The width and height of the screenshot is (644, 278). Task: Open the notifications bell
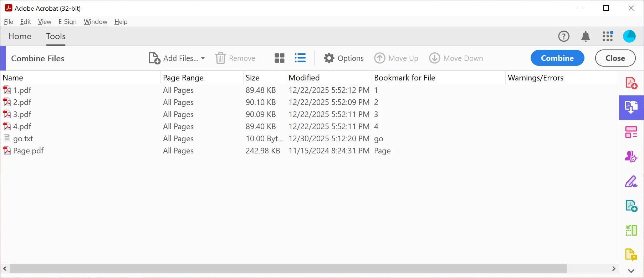tap(586, 36)
